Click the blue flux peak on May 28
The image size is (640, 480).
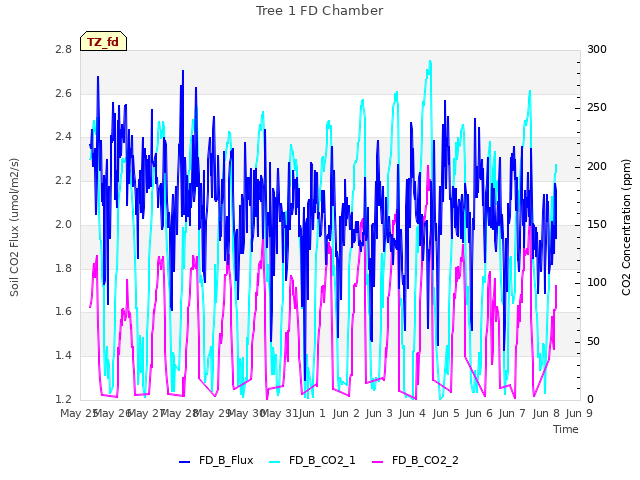click(183, 72)
